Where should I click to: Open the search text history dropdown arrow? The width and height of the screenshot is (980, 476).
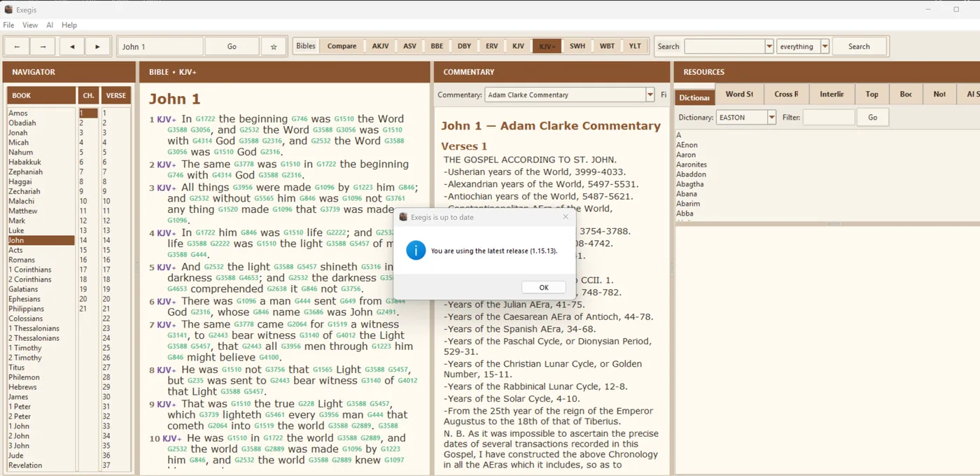769,47
